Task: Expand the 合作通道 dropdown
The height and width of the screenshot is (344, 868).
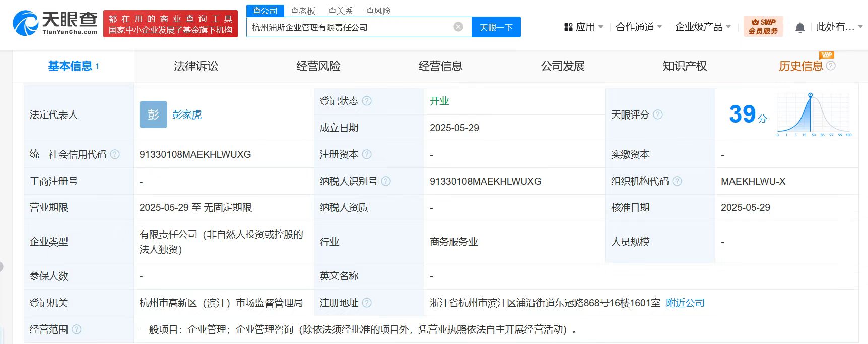Action: point(659,27)
